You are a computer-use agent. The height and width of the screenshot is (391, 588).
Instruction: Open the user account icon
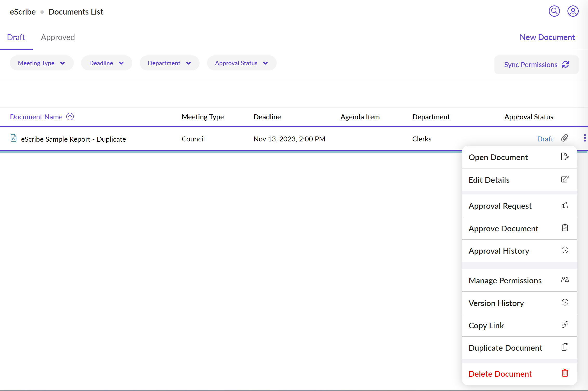pyautogui.click(x=573, y=11)
